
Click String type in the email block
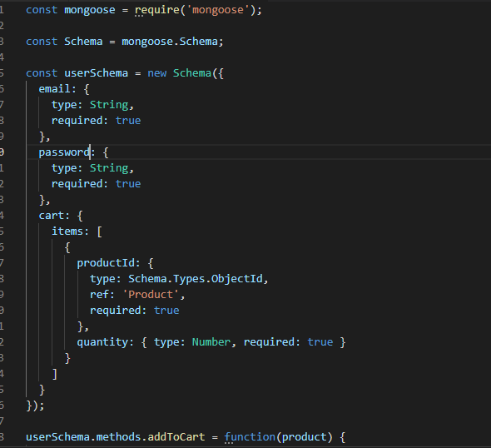tap(109, 105)
